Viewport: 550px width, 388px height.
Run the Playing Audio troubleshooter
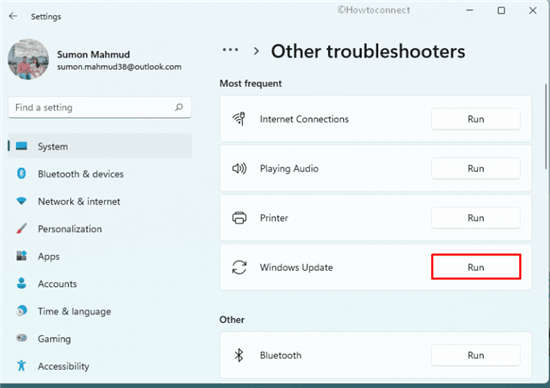coord(476,169)
